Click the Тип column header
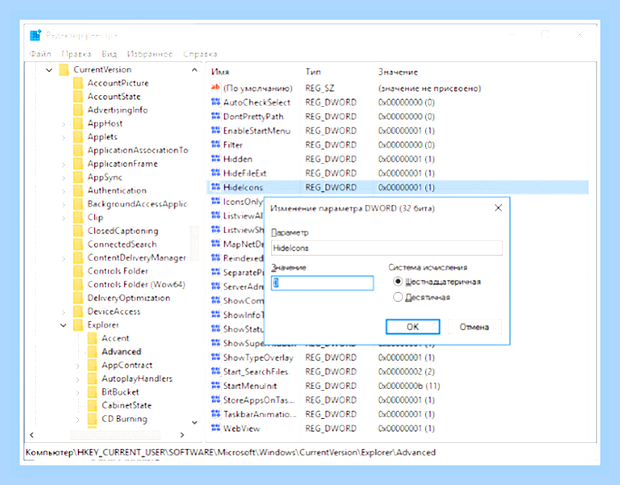The width and height of the screenshot is (620, 485). pyautogui.click(x=313, y=72)
